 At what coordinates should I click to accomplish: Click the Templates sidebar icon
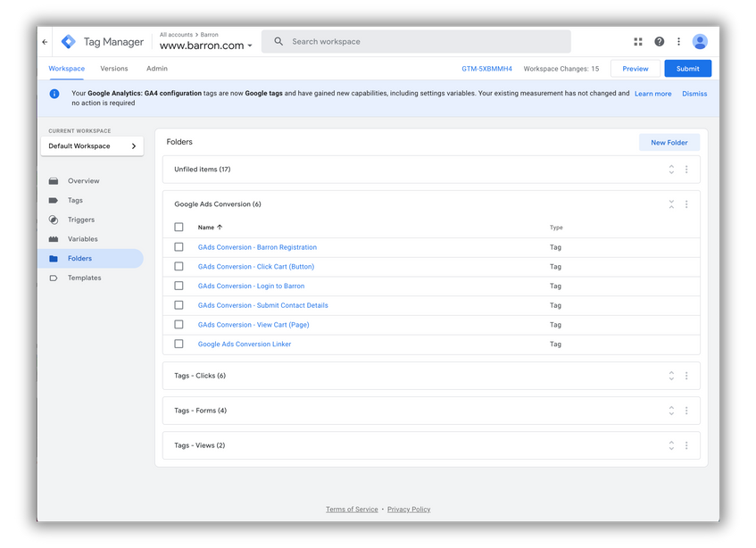point(54,278)
